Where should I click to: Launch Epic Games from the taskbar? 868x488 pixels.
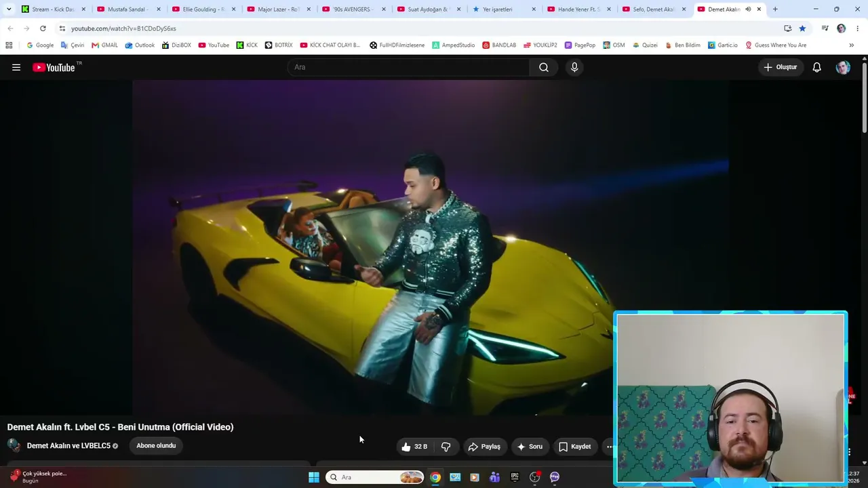(x=515, y=477)
